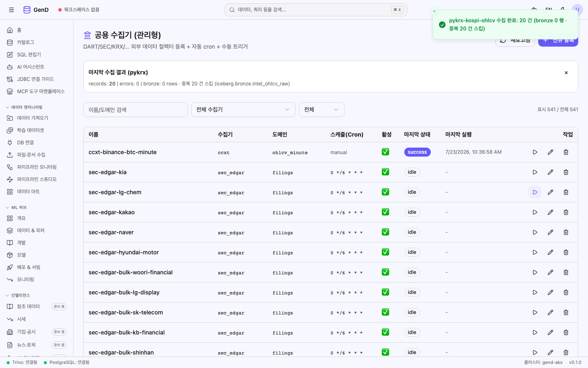Open 파이프라인 스튜디오 in the sidebar
588x368 pixels.
coord(37,180)
